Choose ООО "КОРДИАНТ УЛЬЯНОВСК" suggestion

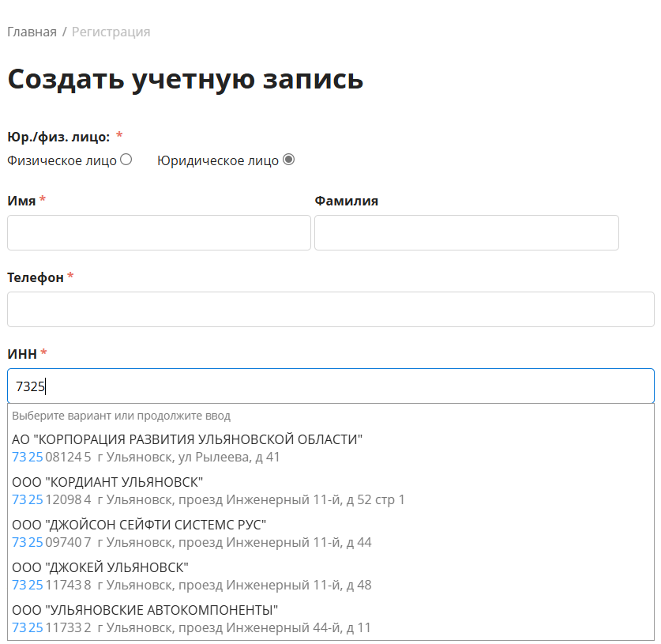pyautogui.click(x=331, y=491)
